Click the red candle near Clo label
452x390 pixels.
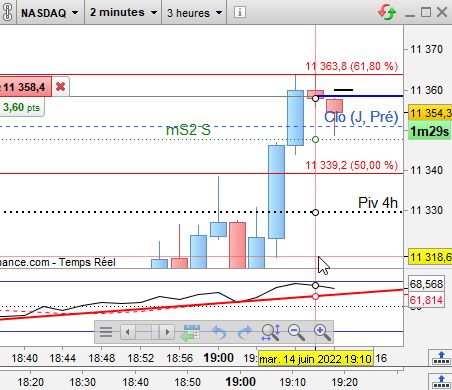[335, 106]
